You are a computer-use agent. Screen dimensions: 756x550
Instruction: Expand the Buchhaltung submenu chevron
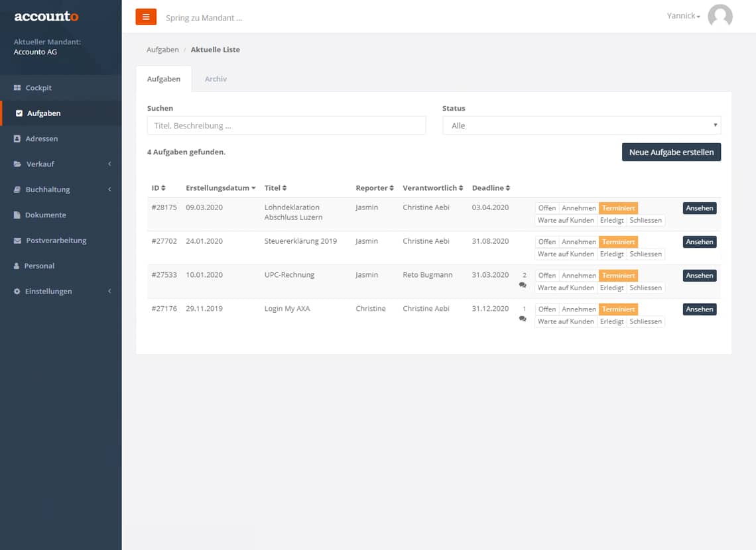(x=109, y=190)
